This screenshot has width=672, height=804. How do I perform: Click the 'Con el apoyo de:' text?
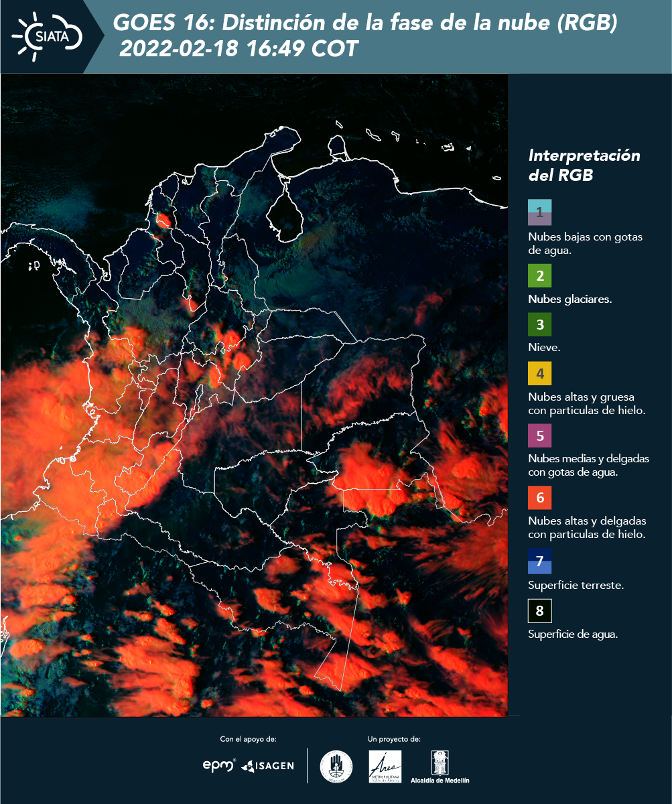pos(249,740)
